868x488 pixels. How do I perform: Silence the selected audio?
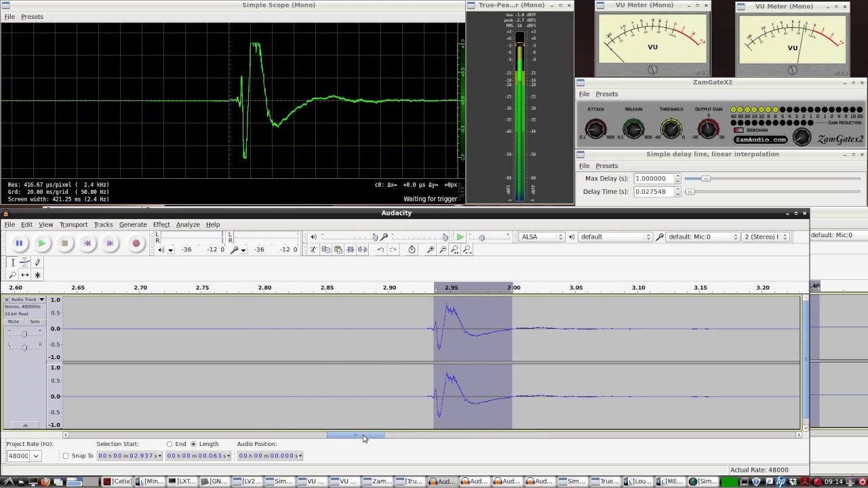coord(362,249)
